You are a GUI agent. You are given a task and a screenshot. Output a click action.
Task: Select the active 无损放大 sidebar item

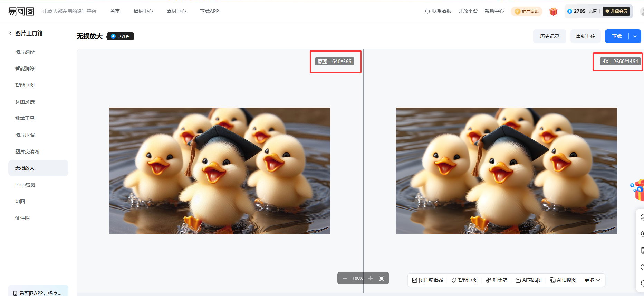pyautogui.click(x=38, y=168)
